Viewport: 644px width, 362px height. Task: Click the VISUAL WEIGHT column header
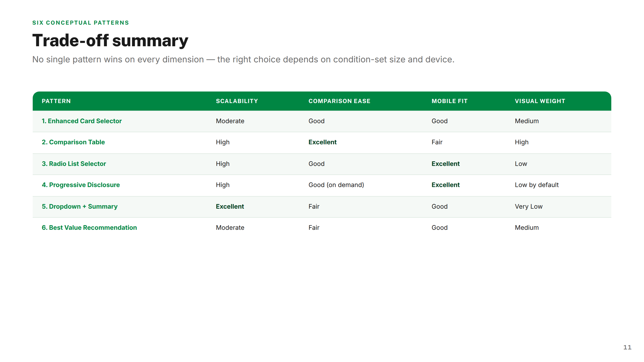540,101
